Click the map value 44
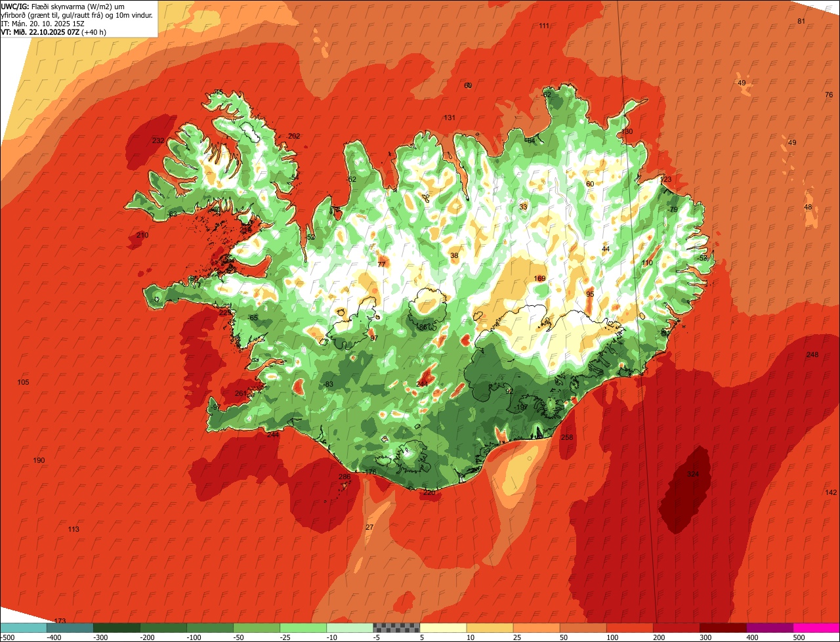840x642 pixels. [606, 249]
